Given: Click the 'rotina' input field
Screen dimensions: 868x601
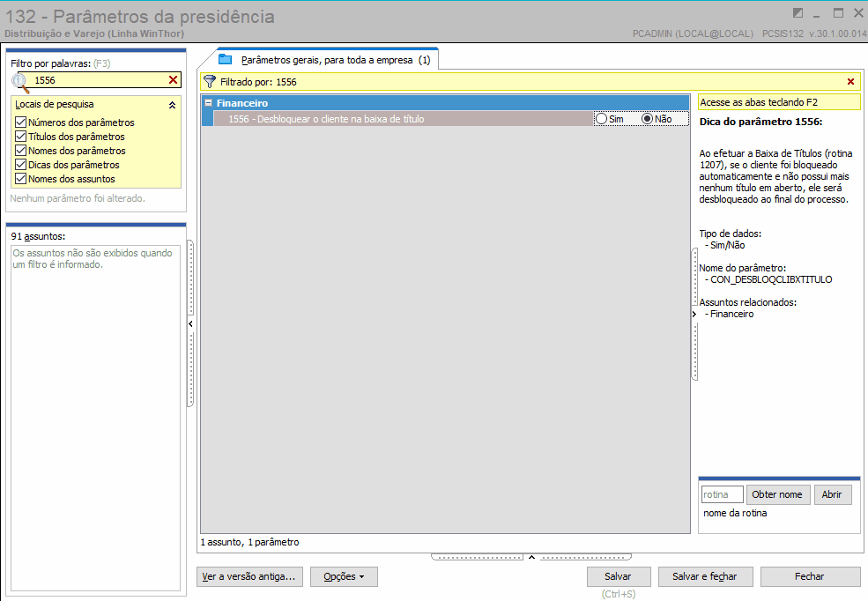Looking at the screenshot, I should click(722, 494).
